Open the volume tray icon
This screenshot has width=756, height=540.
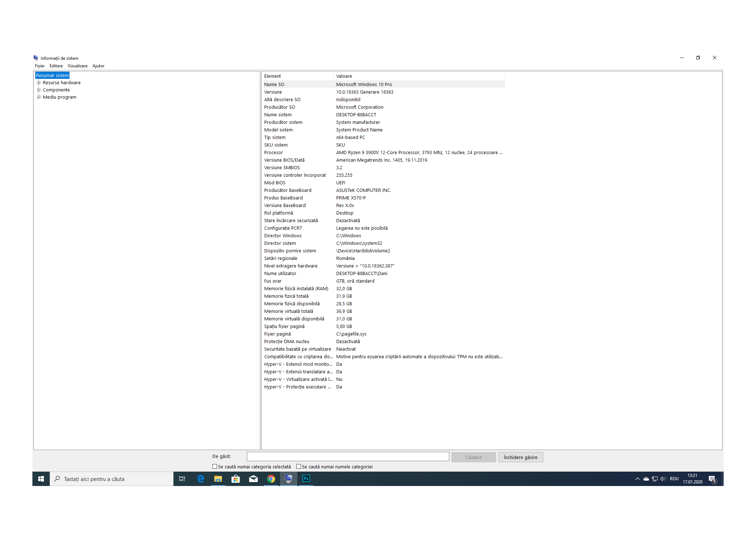pos(663,479)
